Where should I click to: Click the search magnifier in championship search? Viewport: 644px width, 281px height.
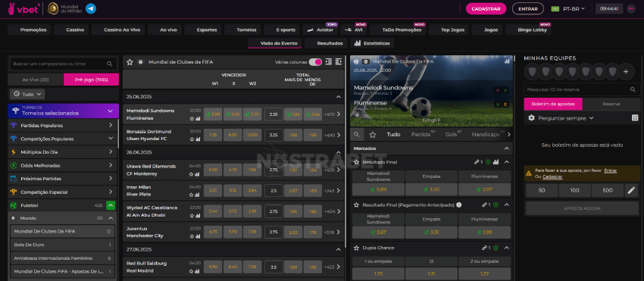point(110,64)
